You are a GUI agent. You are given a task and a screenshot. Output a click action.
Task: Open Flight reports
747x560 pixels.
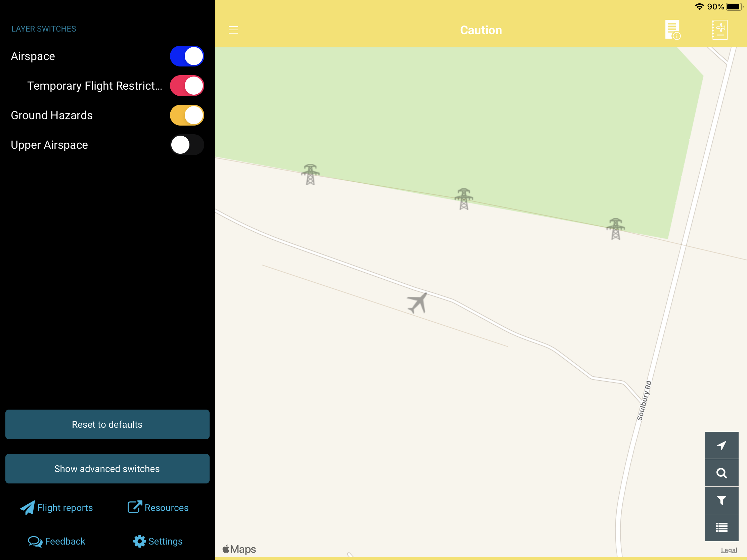point(56,508)
